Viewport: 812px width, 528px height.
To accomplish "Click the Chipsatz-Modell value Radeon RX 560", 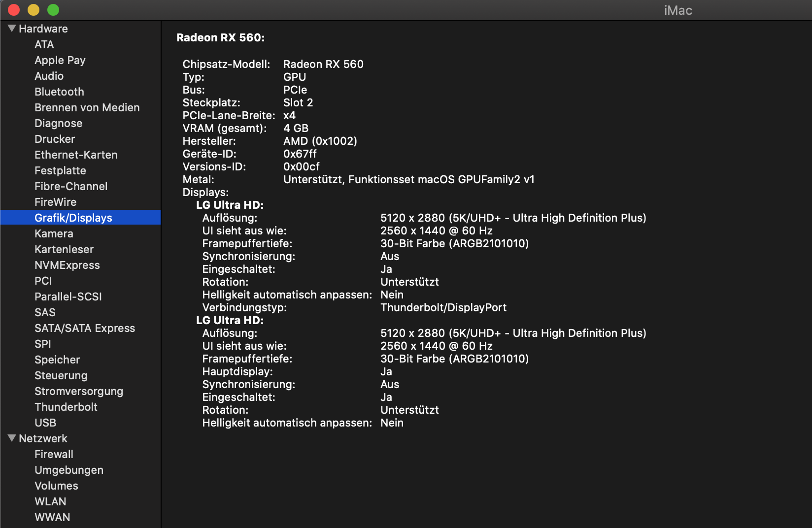I will coord(323,64).
